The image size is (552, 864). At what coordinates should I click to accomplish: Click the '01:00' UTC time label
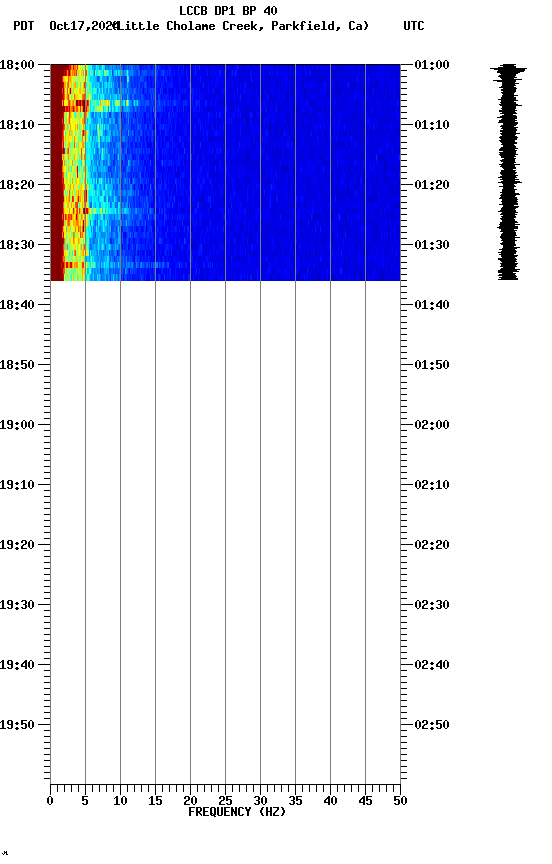pyautogui.click(x=432, y=65)
